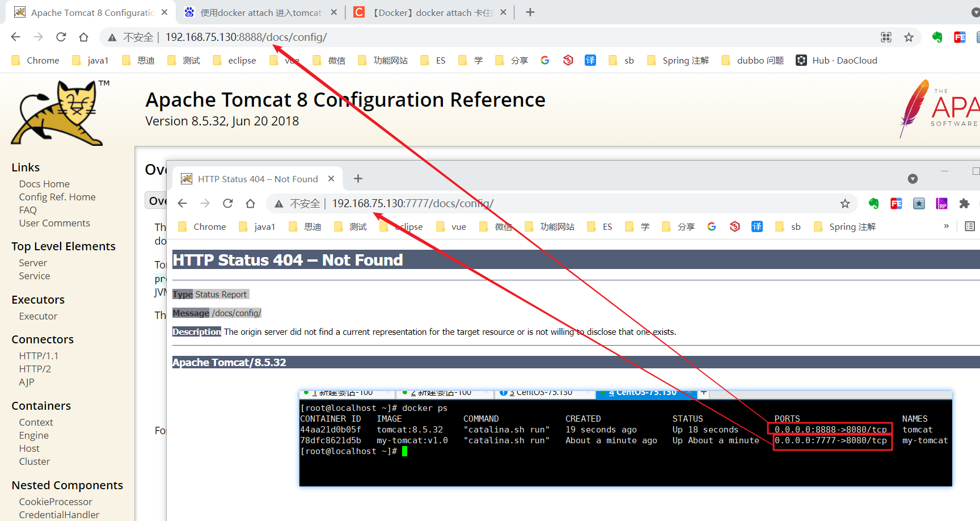Open the Engine container link

pyautogui.click(x=34, y=435)
